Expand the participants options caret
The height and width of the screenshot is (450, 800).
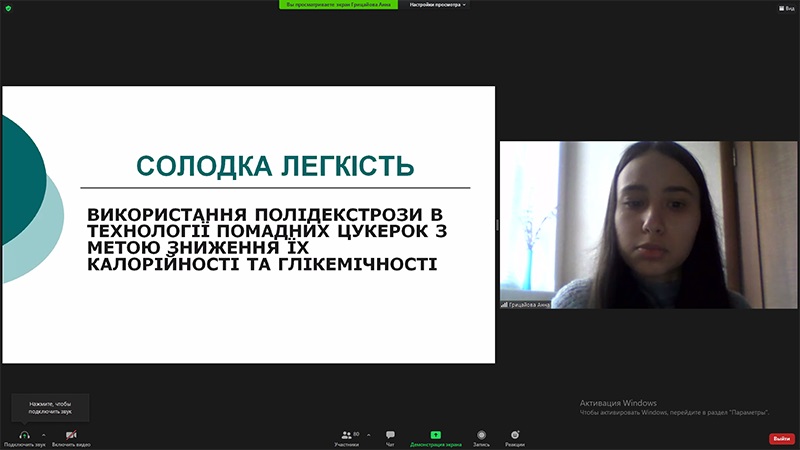click(x=369, y=435)
